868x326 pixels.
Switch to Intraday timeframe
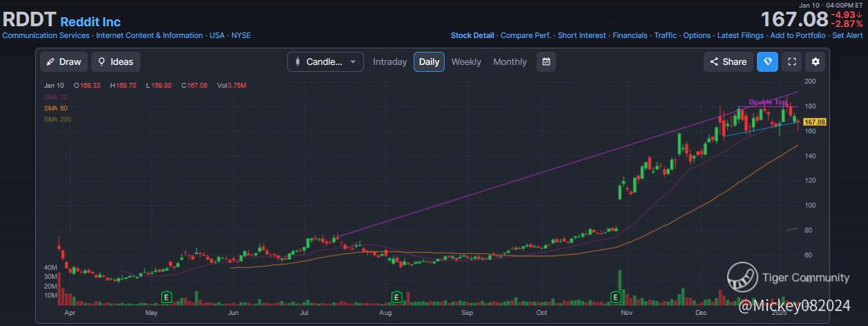click(x=390, y=61)
